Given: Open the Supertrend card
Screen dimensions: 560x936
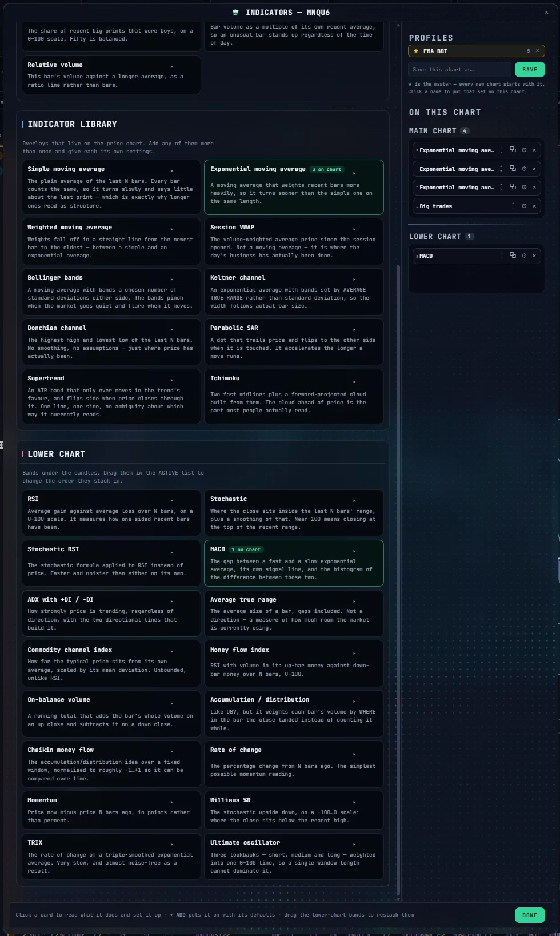Looking at the screenshot, I should tap(111, 396).
